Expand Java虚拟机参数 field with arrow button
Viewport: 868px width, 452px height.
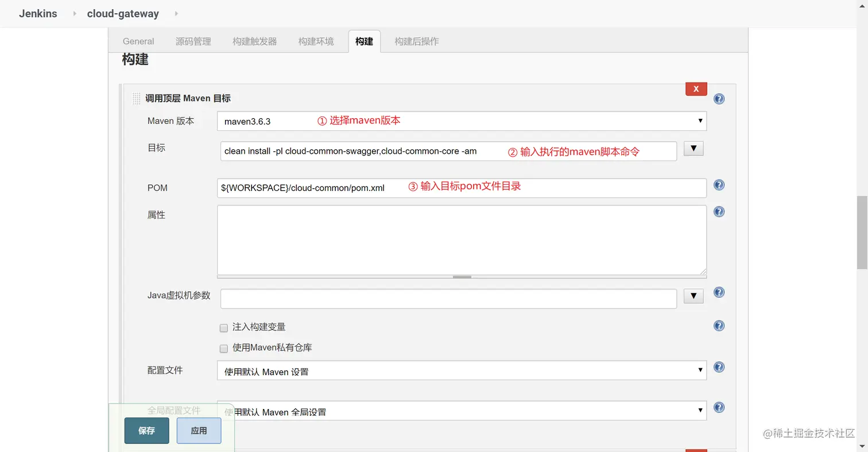click(x=693, y=296)
